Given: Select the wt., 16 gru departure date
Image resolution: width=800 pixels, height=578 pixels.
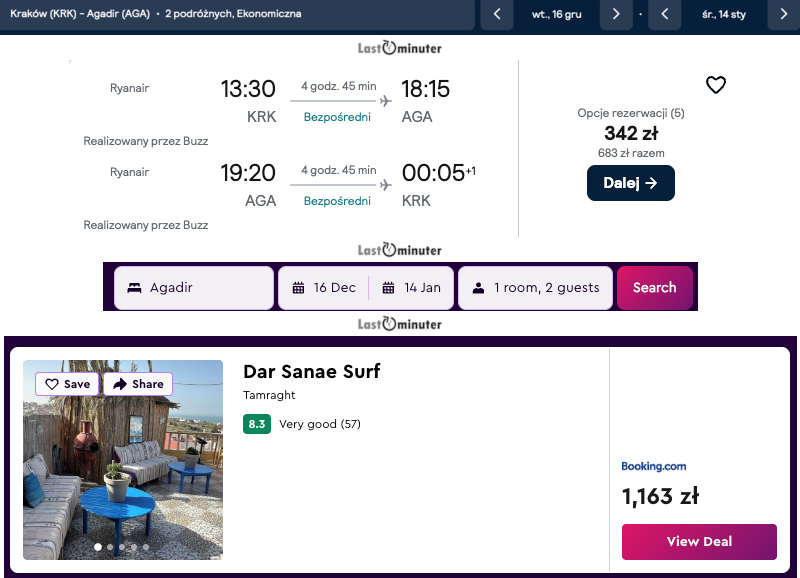Looking at the screenshot, I should coord(556,15).
